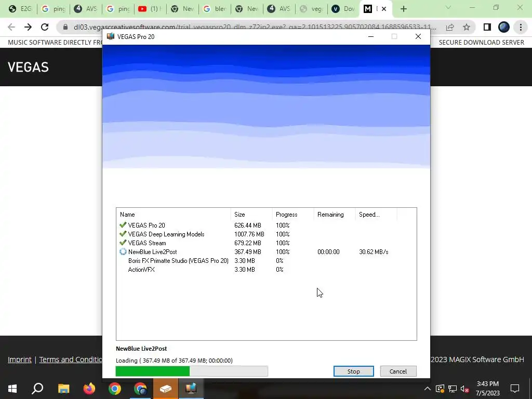Click the muted volume tray icon
The width and height of the screenshot is (532, 399).
click(x=465, y=389)
